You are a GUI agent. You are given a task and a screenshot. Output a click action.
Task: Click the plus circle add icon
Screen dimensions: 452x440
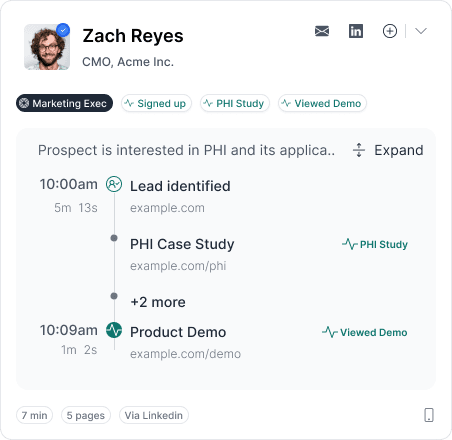coord(390,31)
